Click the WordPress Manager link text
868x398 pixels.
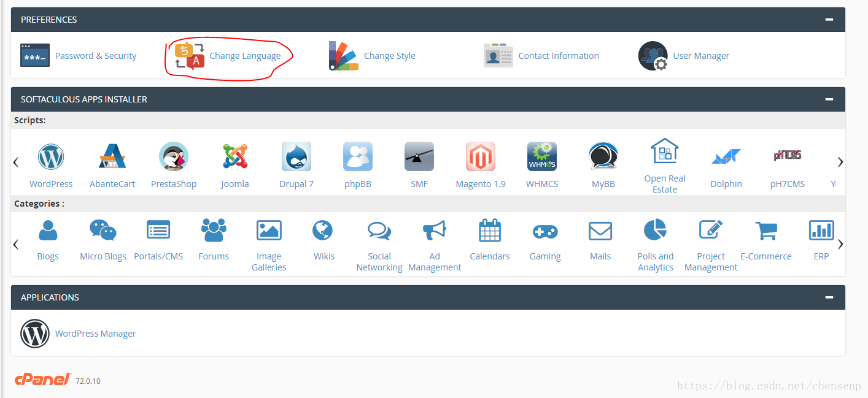click(x=96, y=334)
